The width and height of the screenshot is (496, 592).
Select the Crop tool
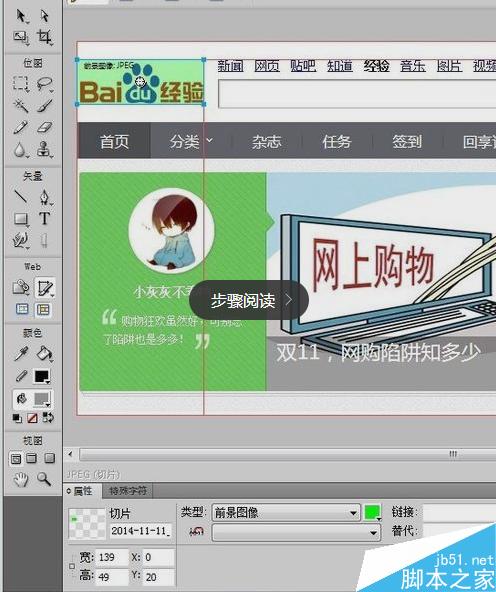[45, 37]
